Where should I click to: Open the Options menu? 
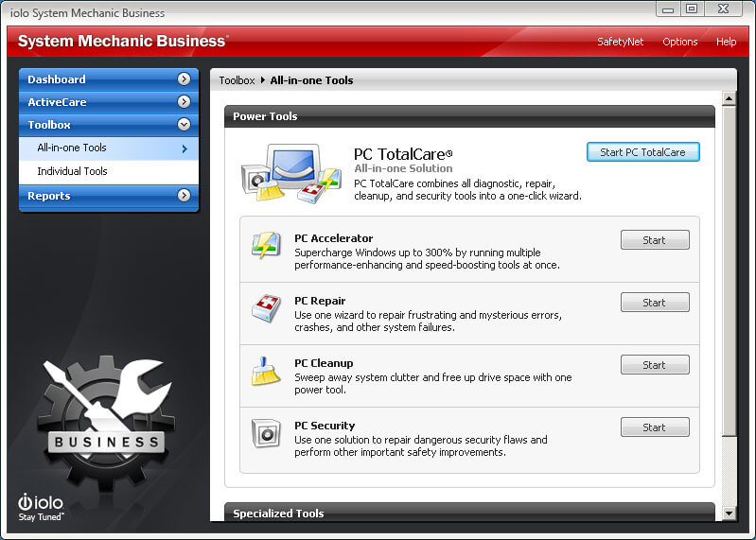679,42
